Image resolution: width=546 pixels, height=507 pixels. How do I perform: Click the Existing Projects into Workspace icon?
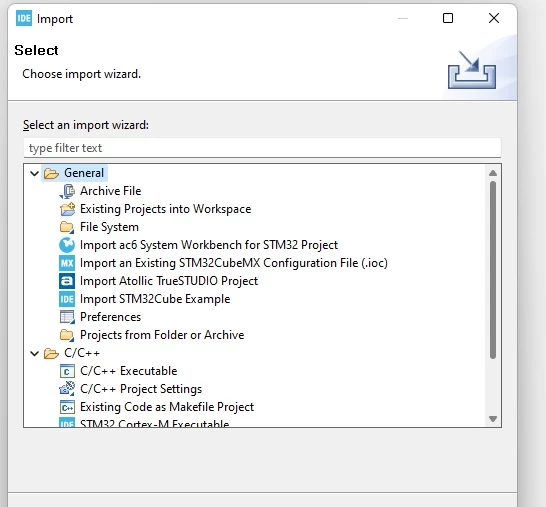pyautogui.click(x=67, y=209)
